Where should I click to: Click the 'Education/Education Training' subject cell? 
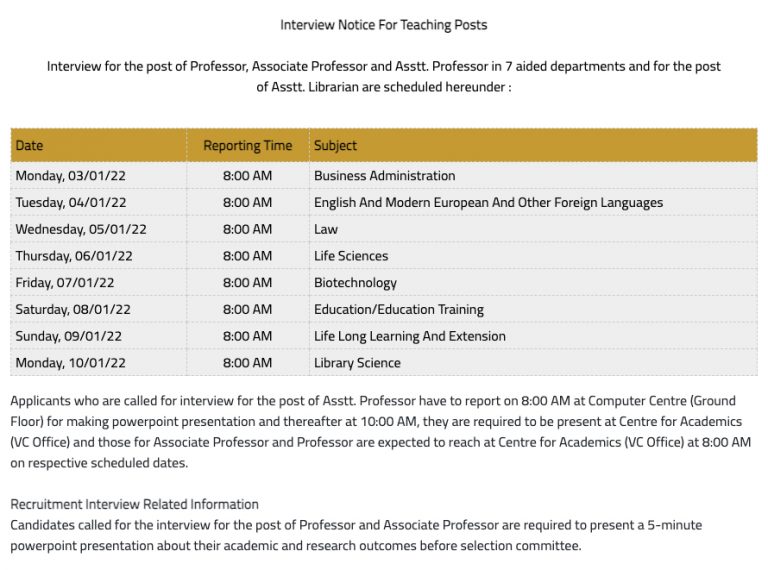[x=398, y=310]
